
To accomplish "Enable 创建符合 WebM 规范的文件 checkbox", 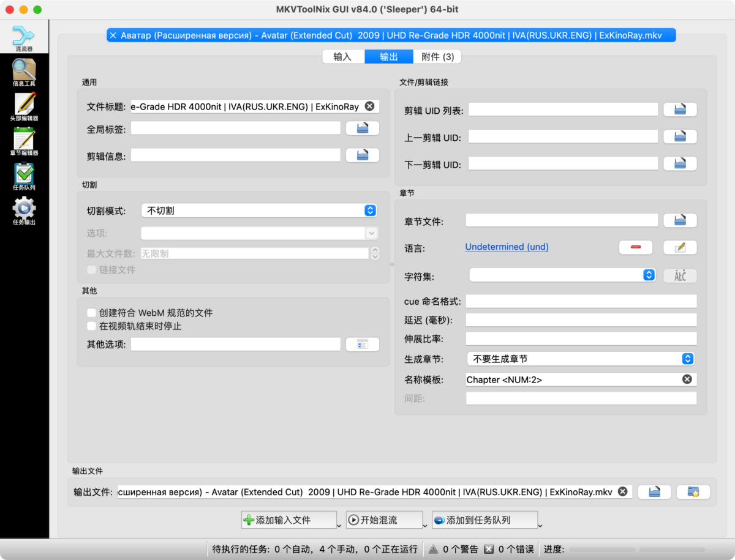I will click(x=92, y=313).
